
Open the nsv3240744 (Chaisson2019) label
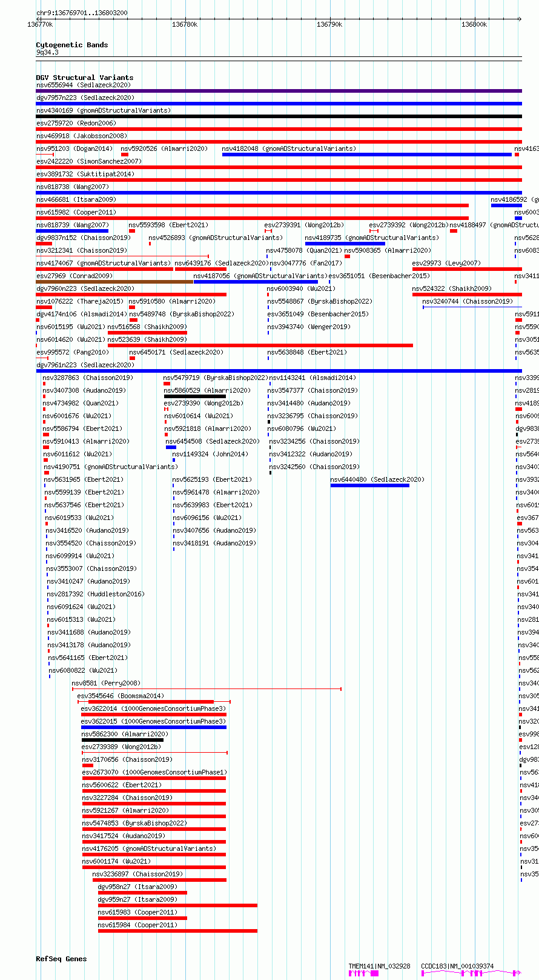point(468,301)
